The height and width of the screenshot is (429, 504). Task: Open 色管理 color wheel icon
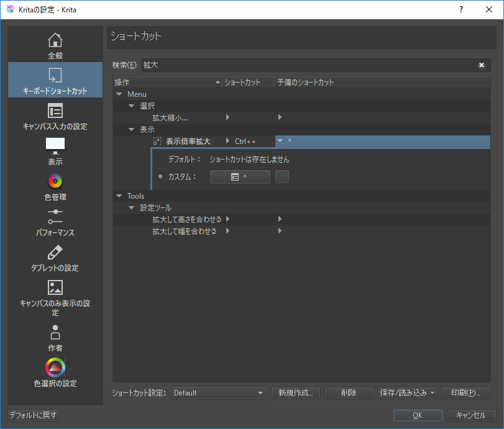(55, 181)
